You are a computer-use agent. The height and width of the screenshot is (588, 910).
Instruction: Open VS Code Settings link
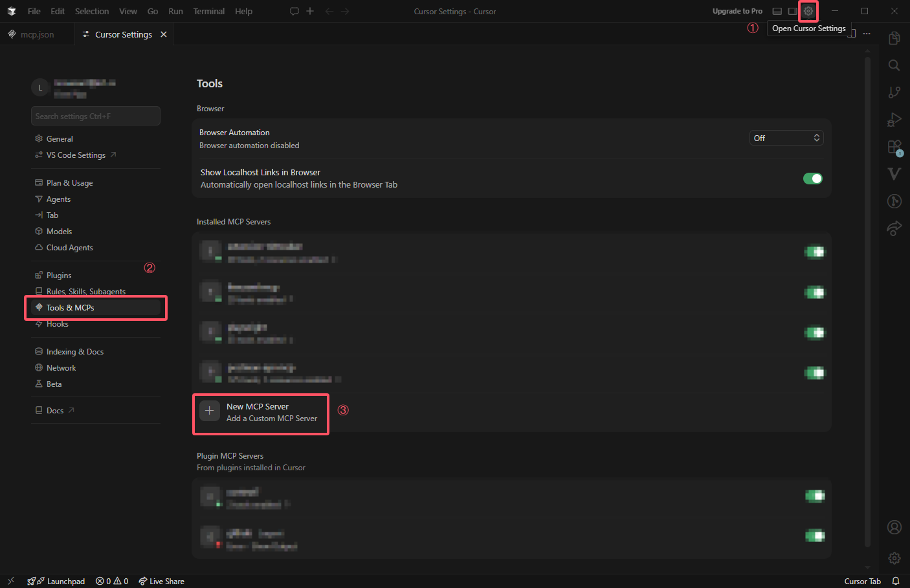coord(76,155)
